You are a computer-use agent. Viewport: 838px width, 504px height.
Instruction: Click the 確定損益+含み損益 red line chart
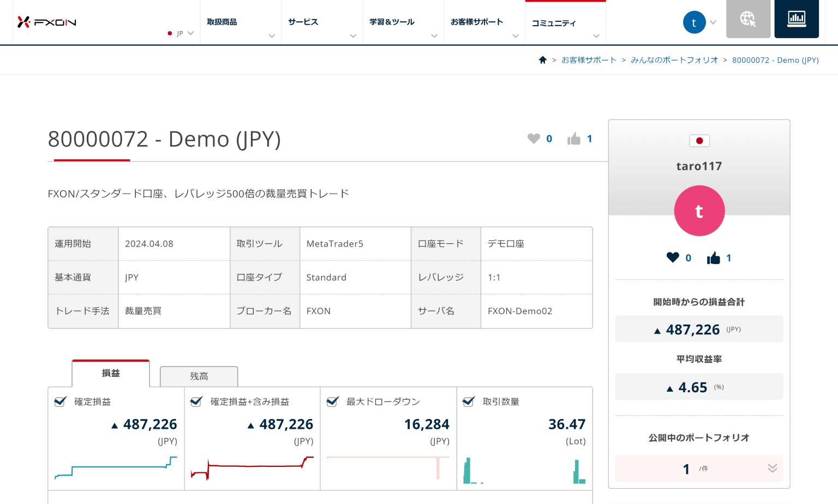pyautogui.click(x=252, y=469)
